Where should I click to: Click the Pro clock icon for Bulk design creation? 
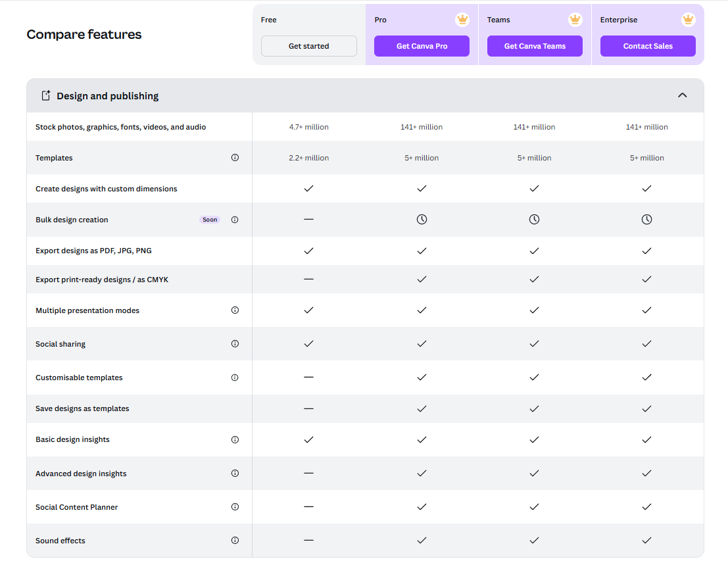tap(422, 219)
